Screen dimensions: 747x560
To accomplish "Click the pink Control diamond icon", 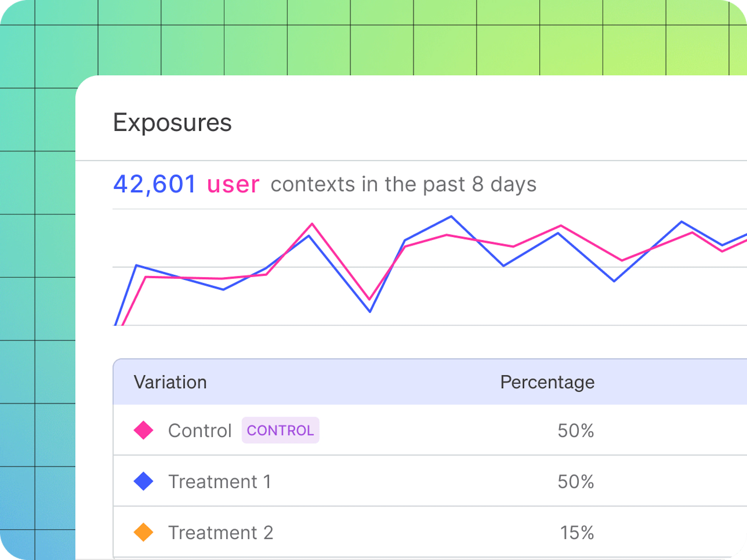I will [144, 430].
